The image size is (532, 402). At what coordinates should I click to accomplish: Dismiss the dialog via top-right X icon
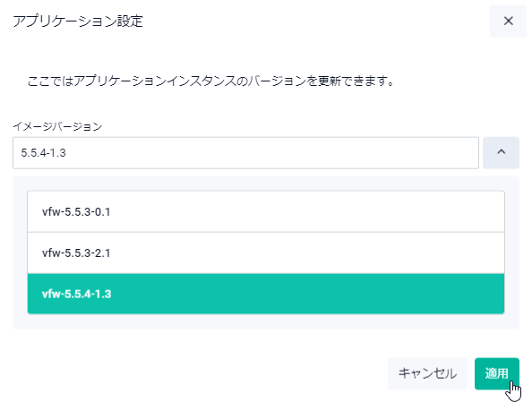(508, 21)
